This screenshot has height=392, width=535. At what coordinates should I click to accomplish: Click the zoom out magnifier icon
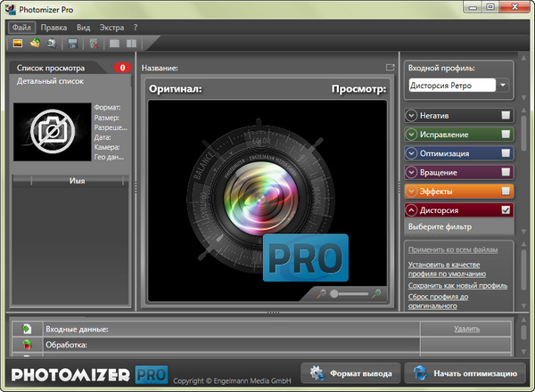[321, 293]
